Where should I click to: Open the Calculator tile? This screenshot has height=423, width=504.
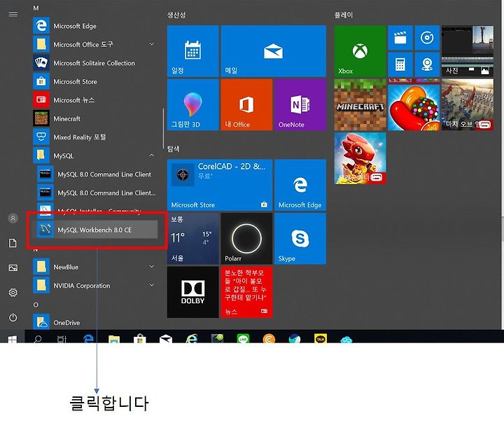400,64
